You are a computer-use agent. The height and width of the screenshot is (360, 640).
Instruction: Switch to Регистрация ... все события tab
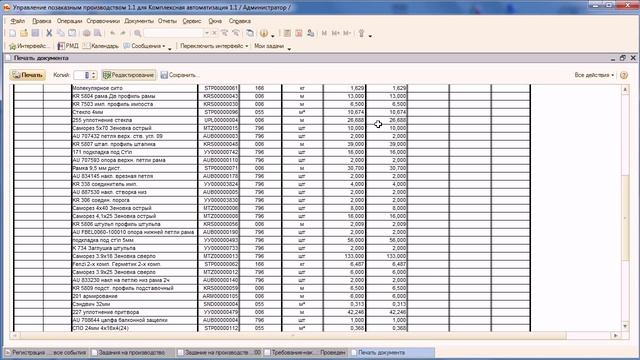(x=46, y=352)
